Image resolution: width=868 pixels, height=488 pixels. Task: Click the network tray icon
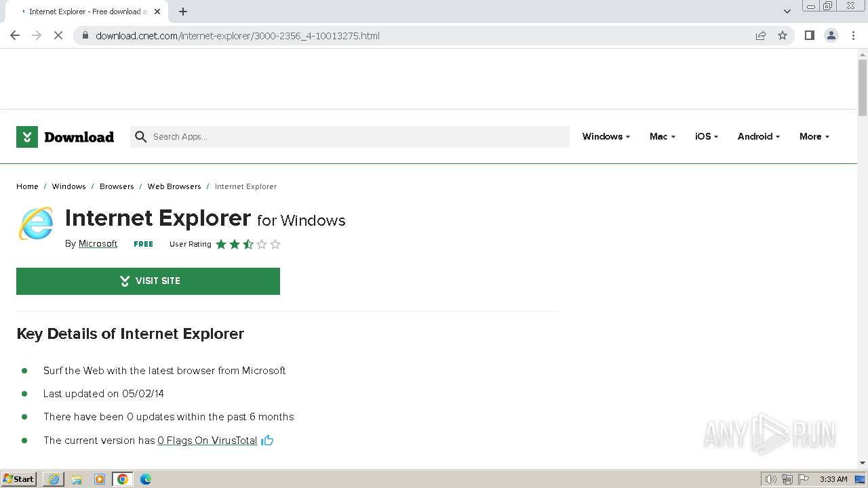coord(787,479)
